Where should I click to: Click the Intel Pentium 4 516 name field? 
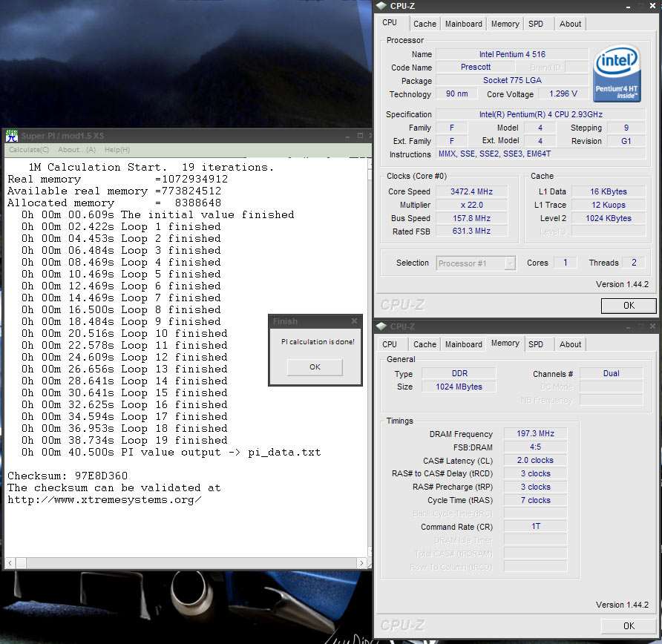(x=512, y=54)
